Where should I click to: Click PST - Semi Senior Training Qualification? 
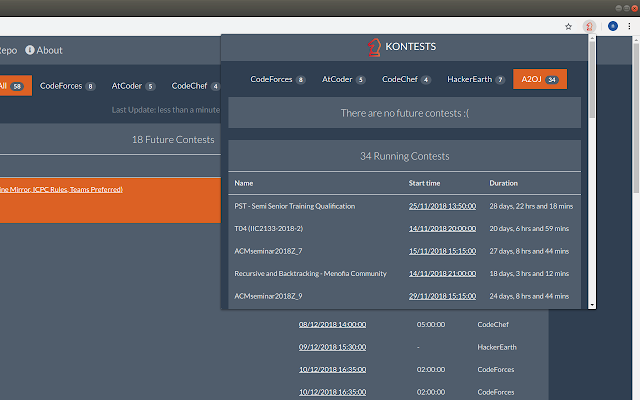coord(294,206)
